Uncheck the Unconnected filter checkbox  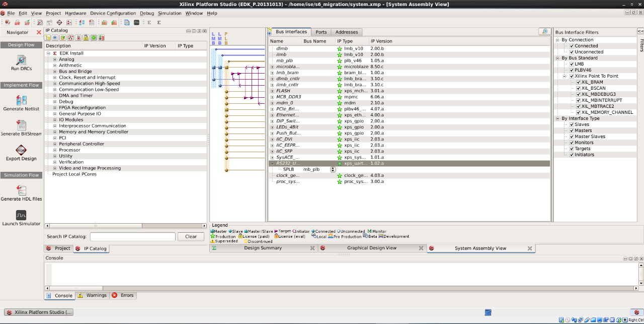tap(572, 52)
